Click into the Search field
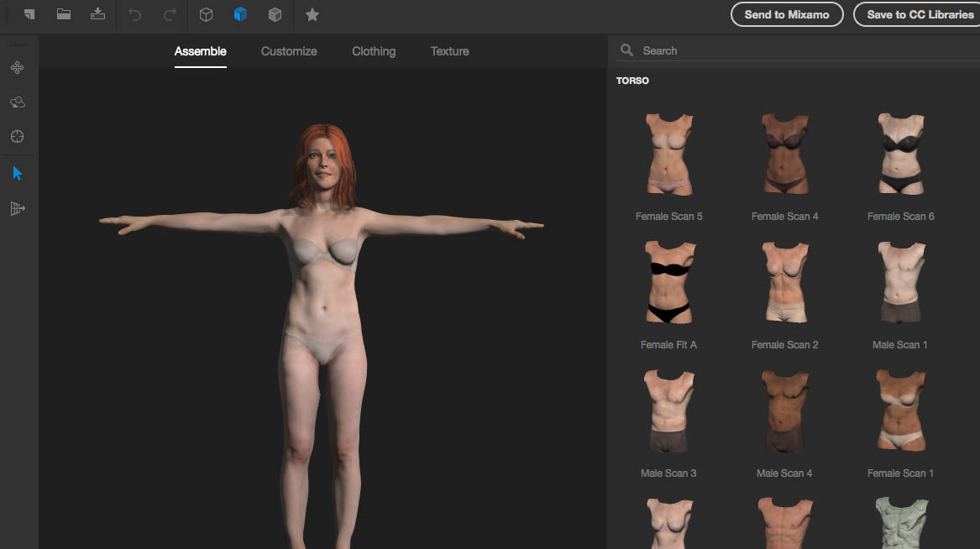The width and height of the screenshot is (980, 549). (x=798, y=50)
